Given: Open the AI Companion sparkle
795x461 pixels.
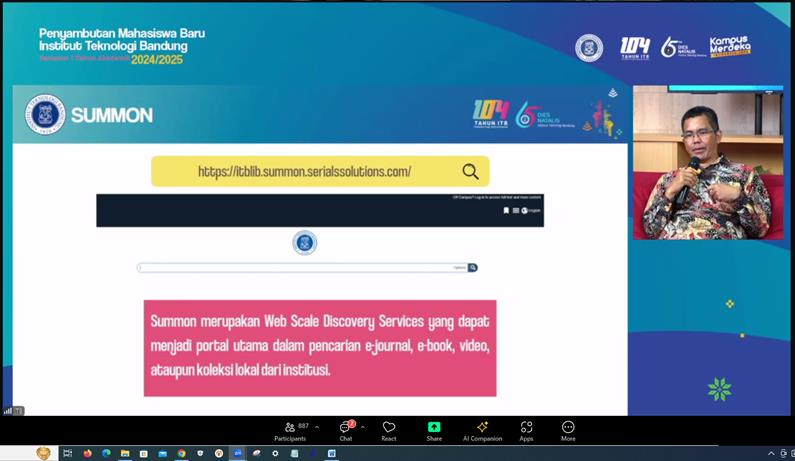Looking at the screenshot, I should [482, 432].
